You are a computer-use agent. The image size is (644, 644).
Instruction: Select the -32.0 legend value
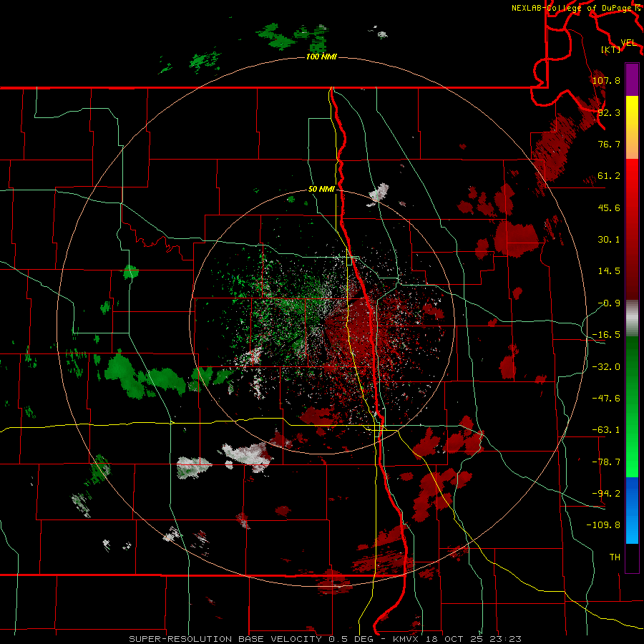tap(606, 367)
